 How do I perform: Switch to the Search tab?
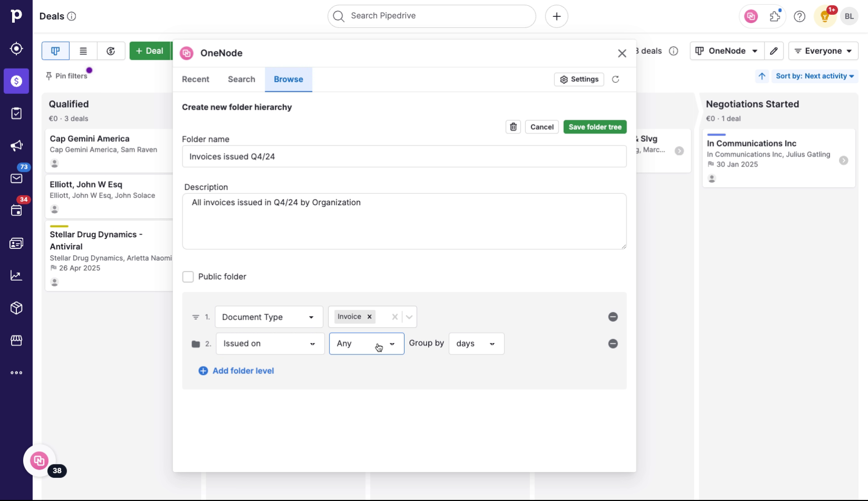[242, 80]
